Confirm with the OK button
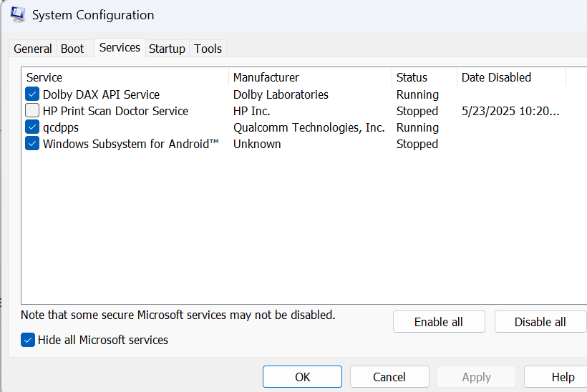This screenshot has height=392, width=587. point(302,377)
